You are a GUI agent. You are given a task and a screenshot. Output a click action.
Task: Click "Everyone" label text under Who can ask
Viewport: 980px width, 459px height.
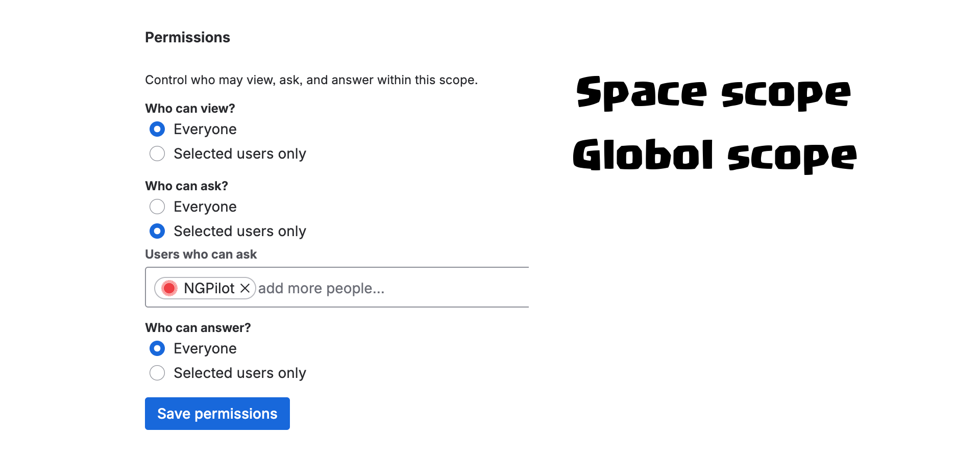click(x=205, y=207)
